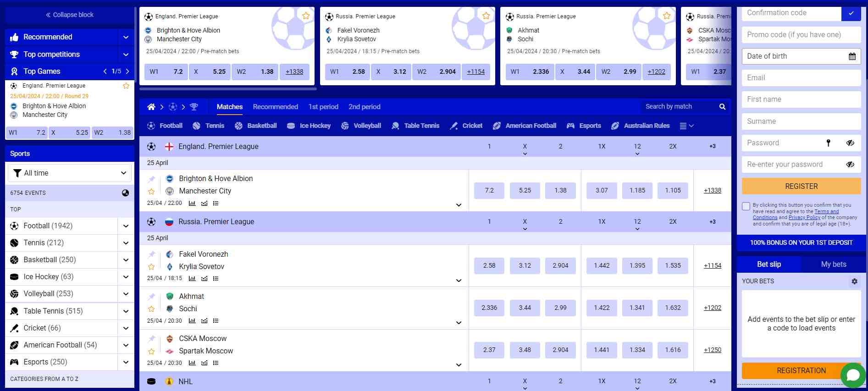Favorite Brighton vs Manchester City match row
The image size is (868, 391).
(x=151, y=192)
